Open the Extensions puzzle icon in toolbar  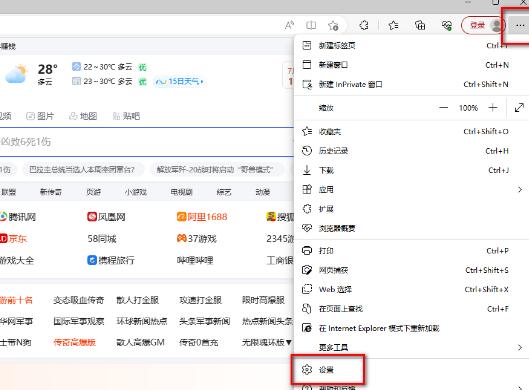click(364, 25)
